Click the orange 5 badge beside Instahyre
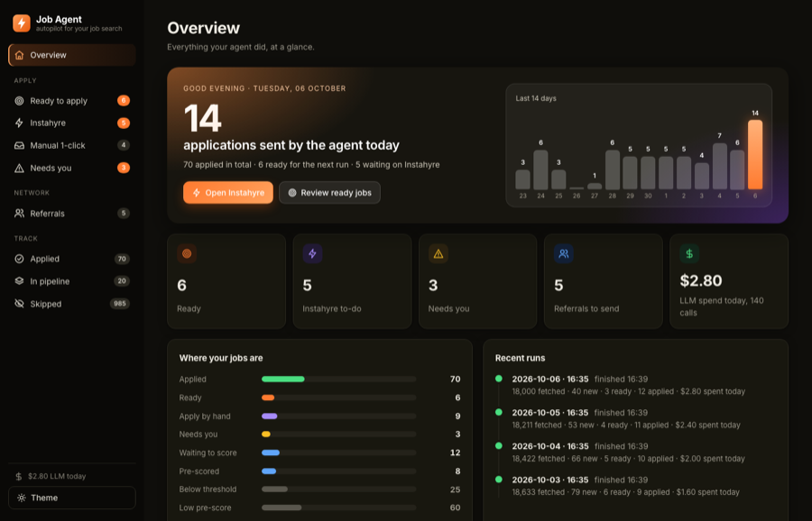The width and height of the screenshot is (812, 521). pos(124,123)
